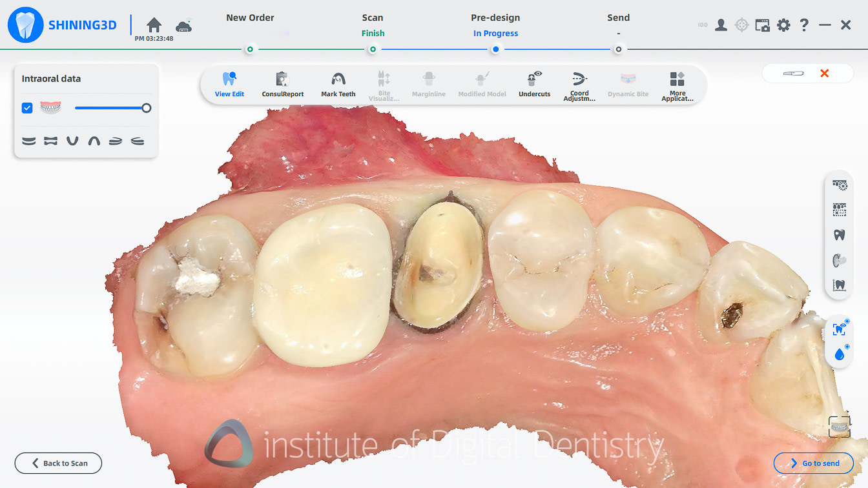The width and height of the screenshot is (868, 488).
Task: Open the user account icon
Action: pos(720,25)
